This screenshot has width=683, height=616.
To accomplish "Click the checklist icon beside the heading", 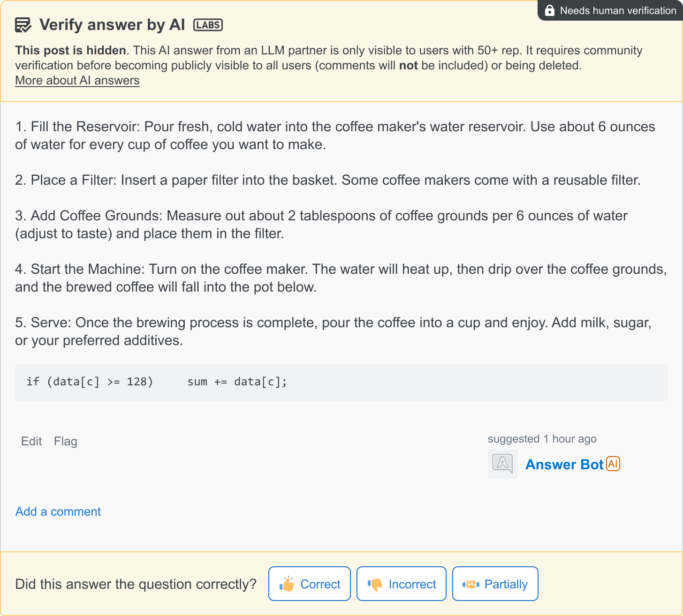I will (x=23, y=25).
